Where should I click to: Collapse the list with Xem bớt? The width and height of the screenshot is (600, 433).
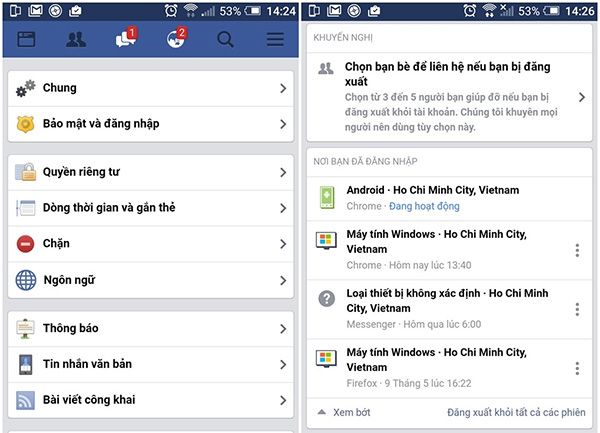click(x=344, y=412)
